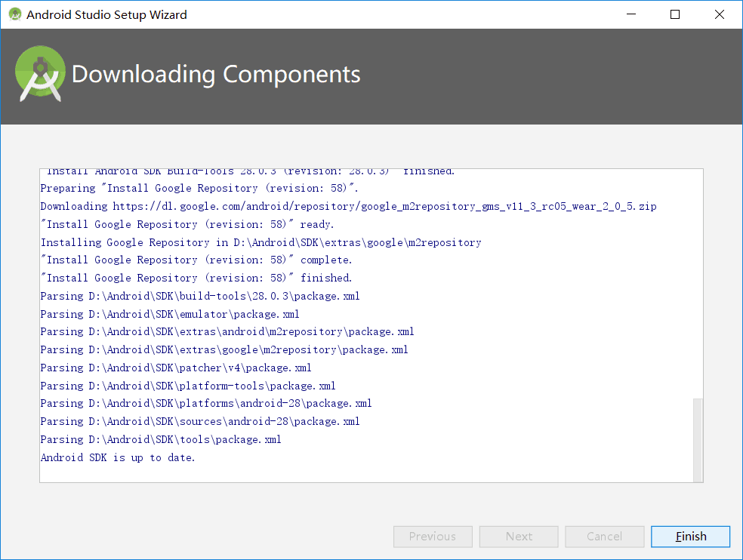Click the disabled Previous button
Screen dimensions: 743x560
[x=433, y=537]
